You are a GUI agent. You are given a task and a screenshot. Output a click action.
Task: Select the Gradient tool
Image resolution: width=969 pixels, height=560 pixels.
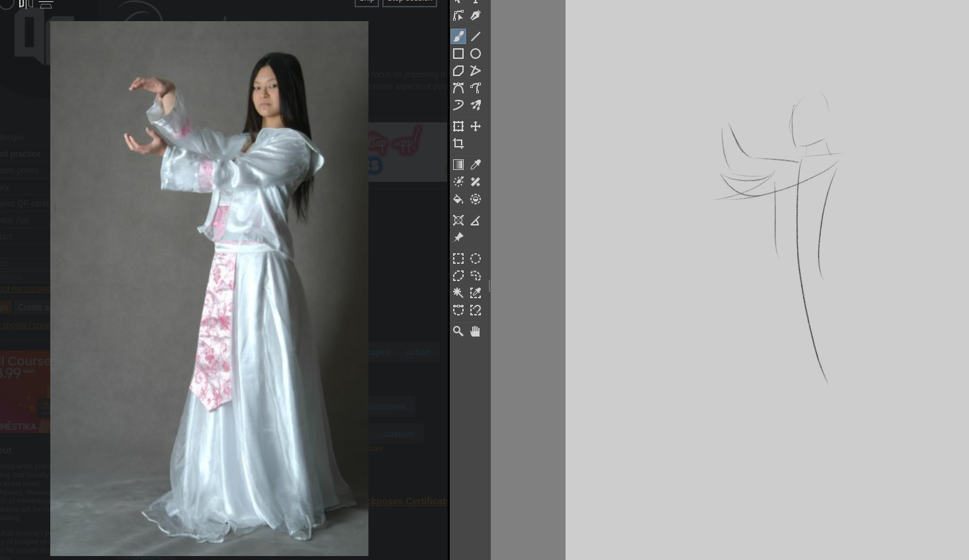coord(458,165)
